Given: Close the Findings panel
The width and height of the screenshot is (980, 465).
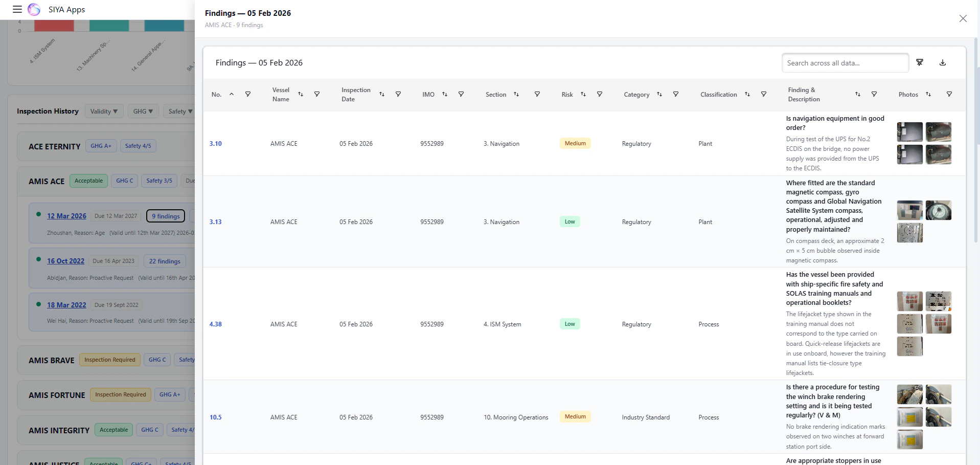Looking at the screenshot, I should tap(963, 18).
